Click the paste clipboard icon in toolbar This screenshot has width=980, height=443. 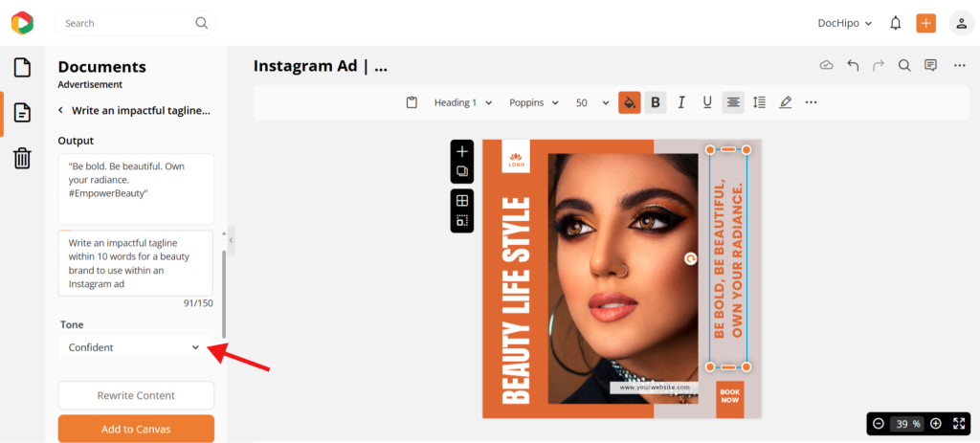[412, 102]
